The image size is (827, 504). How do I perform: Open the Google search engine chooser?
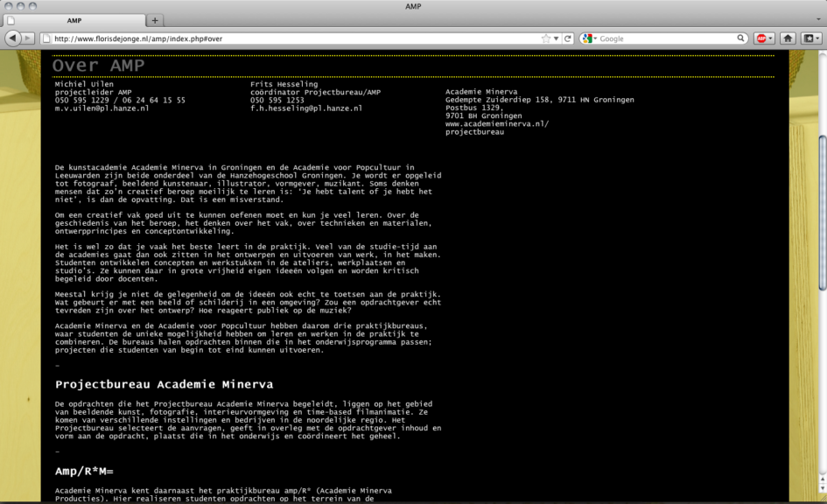589,38
